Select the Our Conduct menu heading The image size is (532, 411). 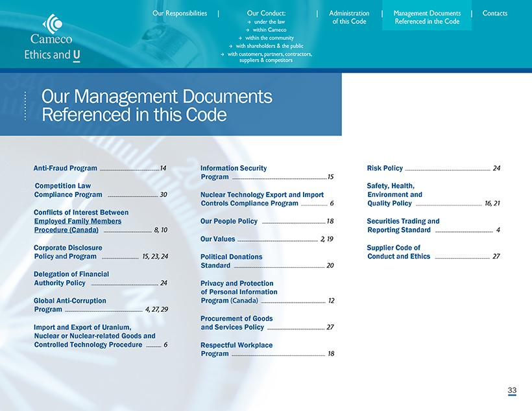pos(266,13)
